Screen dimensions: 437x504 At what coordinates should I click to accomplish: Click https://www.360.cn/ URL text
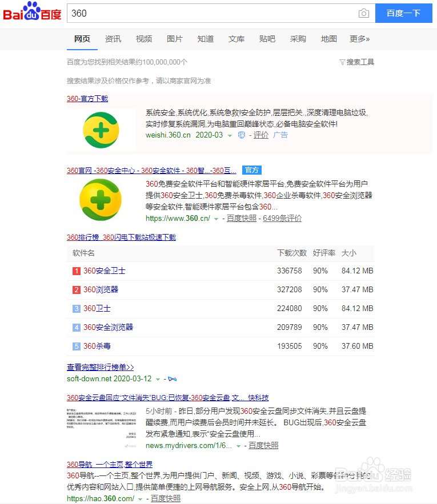coord(178,219)
